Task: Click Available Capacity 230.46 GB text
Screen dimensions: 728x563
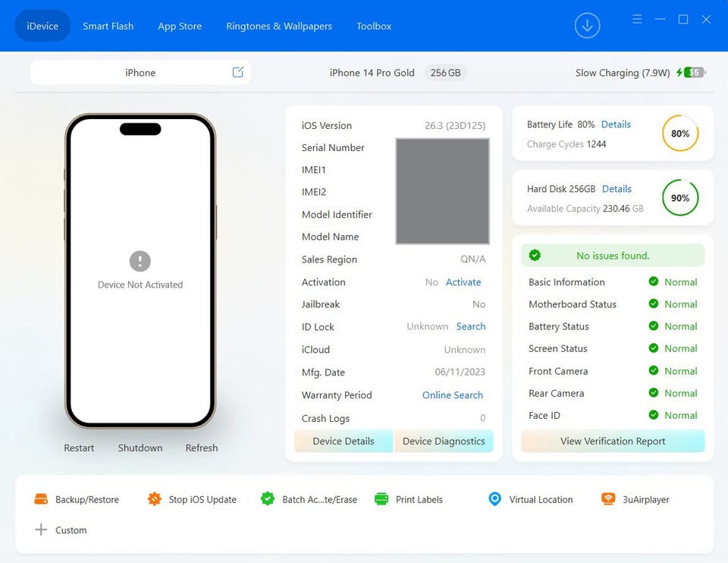Action: (x=585, y=209)
